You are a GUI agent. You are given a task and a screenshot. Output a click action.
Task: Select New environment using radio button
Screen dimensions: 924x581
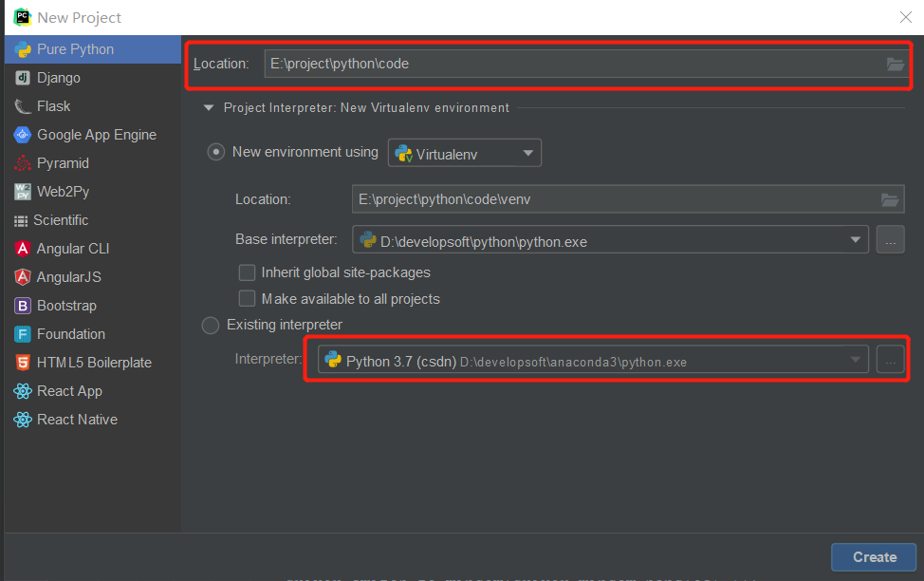point(216,152)
